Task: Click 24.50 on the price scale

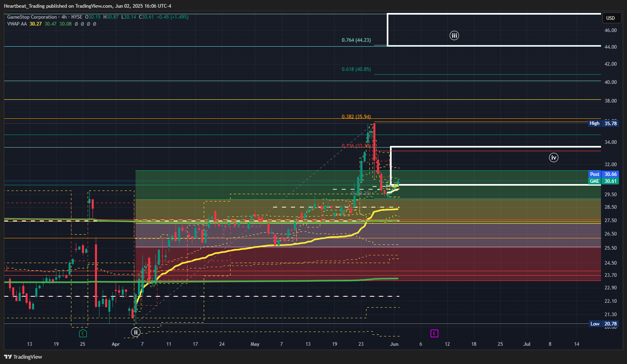Action: click(x=610, y=263)
